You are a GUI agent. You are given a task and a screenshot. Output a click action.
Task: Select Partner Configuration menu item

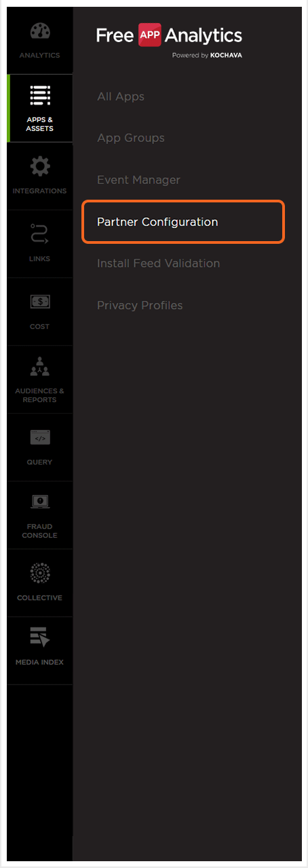pos(183,222)
